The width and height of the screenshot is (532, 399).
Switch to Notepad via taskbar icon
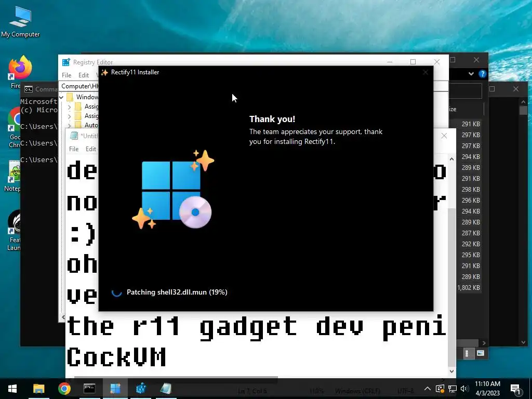(166, 389)
